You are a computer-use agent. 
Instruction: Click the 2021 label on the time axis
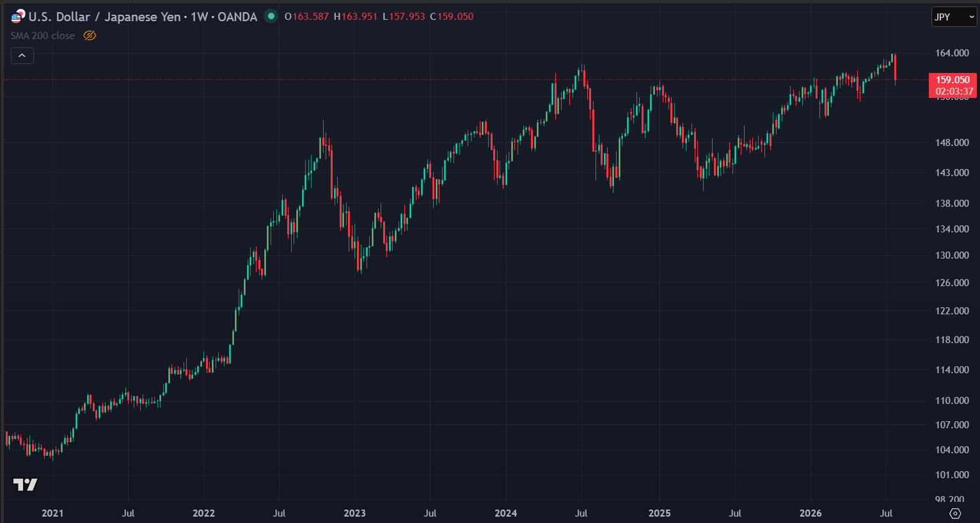(52, 513)
